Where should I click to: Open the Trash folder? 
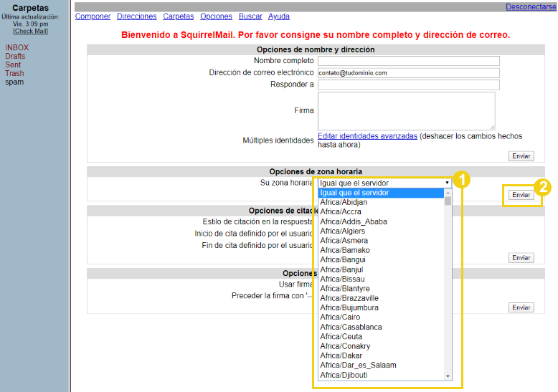pos(14,73)
